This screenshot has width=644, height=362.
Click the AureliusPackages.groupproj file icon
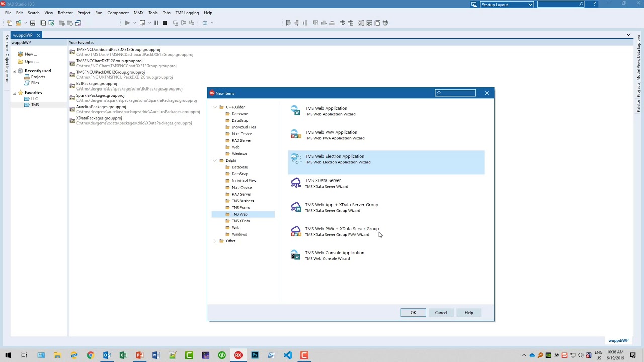tap(72, 109)
